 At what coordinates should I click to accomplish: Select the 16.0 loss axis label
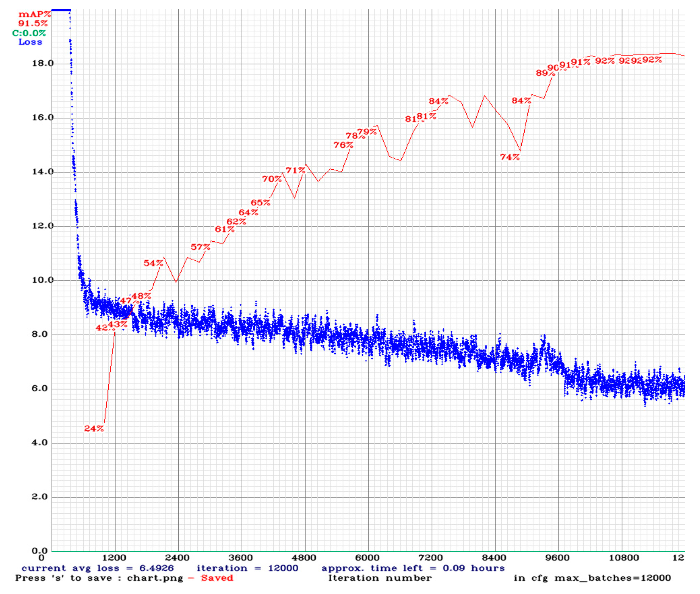tap(42, 117)
